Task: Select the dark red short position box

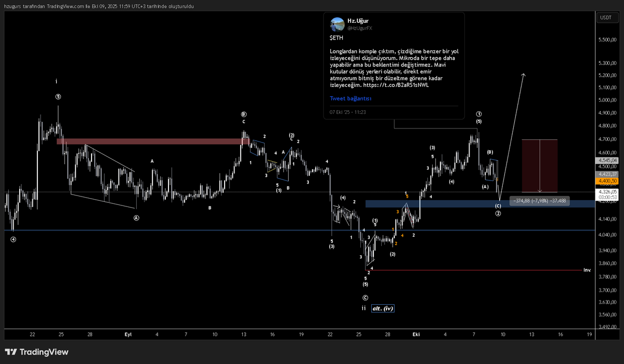Action: click(540, 166)
